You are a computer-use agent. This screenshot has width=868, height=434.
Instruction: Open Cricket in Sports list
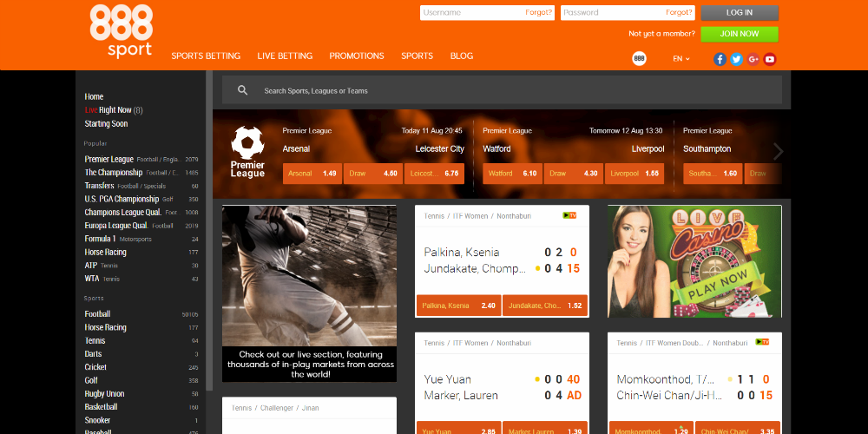point(141,367)
